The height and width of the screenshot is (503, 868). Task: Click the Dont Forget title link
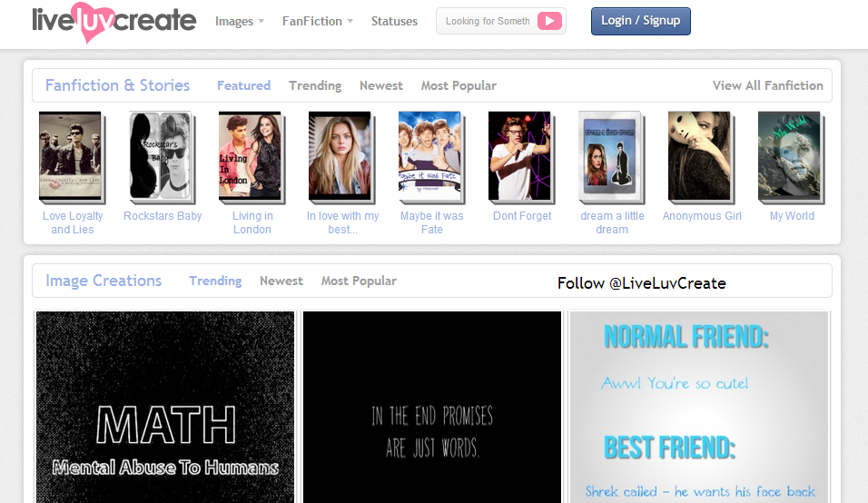tap(522, 216)
